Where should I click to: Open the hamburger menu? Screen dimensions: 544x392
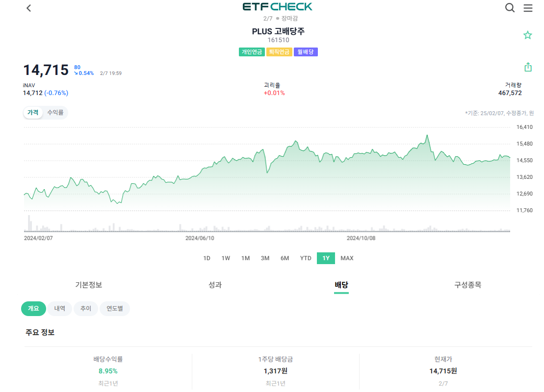[x=528, y=8]
